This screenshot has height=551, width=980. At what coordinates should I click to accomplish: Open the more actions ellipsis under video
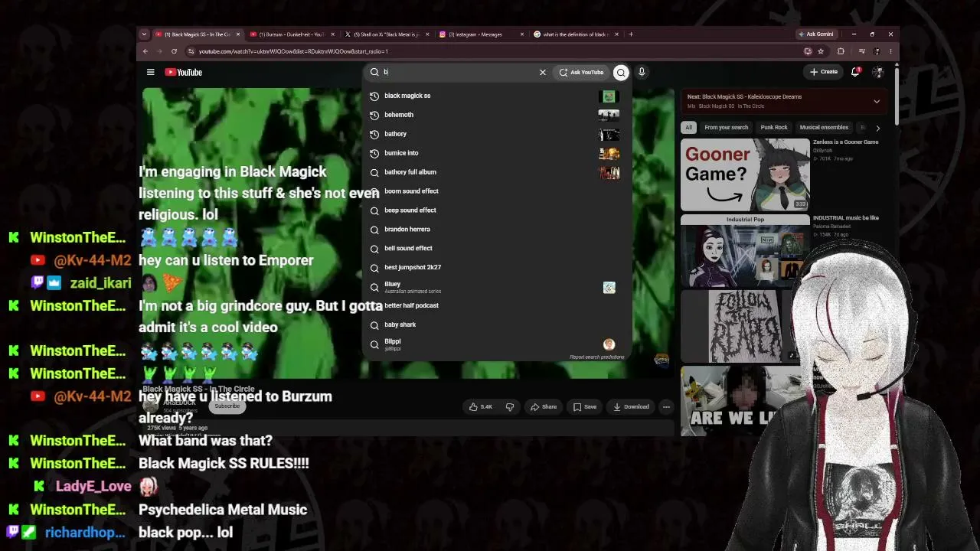pos(667,407)
